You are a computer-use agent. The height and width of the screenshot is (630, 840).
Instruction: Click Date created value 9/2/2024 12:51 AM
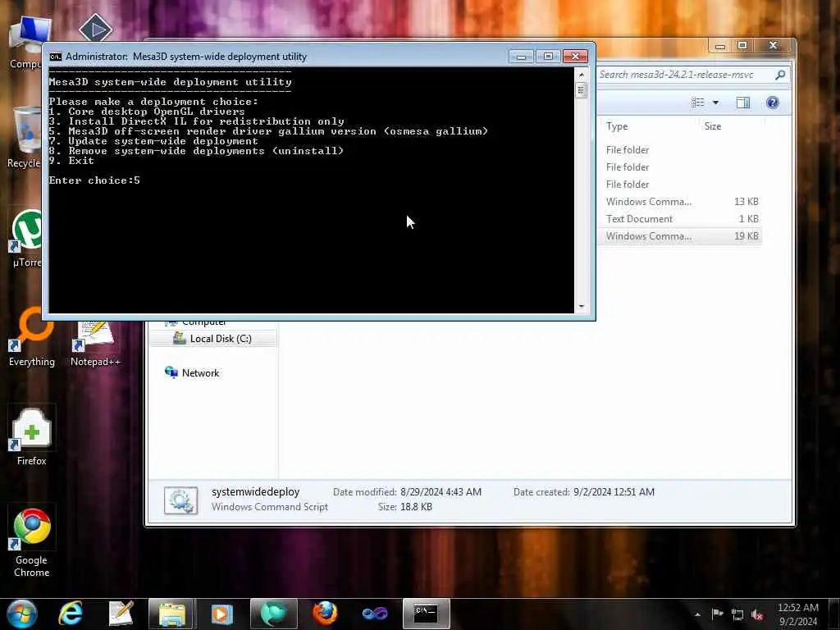[614, 492]
